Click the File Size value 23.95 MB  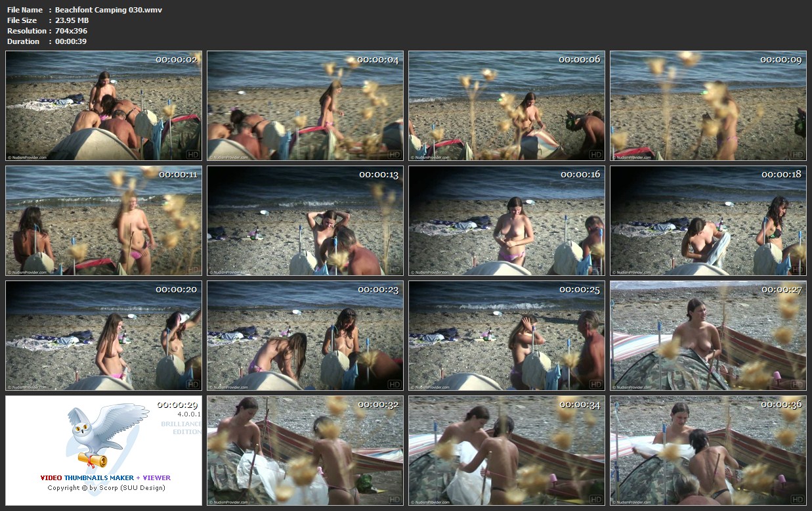pyautogui.click(x=72, y=20)
